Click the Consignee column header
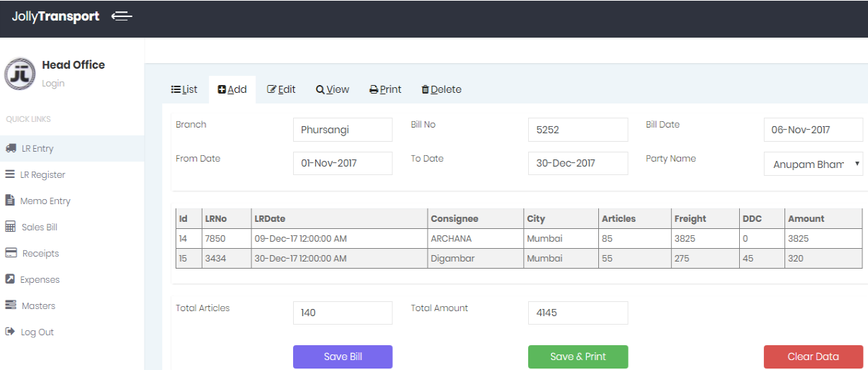868x370 pixels. pyautogui.click(x=476, y=218)
